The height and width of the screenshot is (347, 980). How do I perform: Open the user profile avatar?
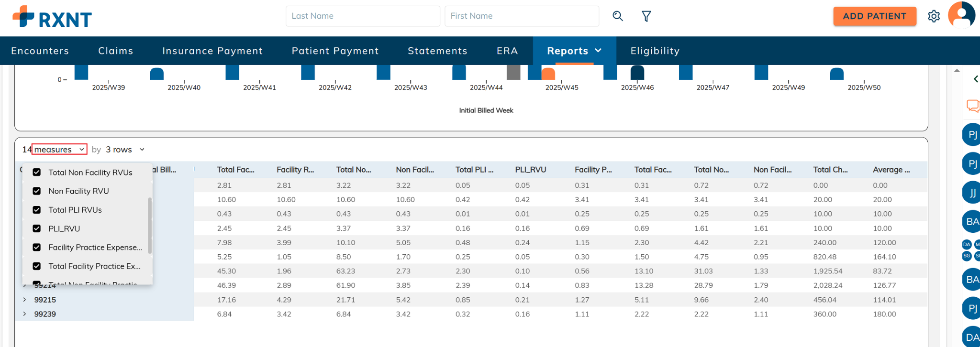tap(961, 15)
